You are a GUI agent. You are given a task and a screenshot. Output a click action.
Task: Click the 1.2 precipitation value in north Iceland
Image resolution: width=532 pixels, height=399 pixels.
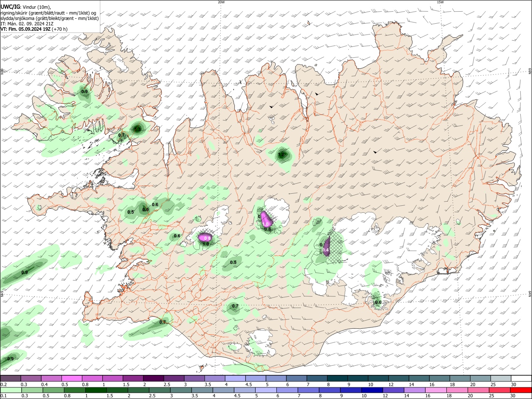click(281, 155)
